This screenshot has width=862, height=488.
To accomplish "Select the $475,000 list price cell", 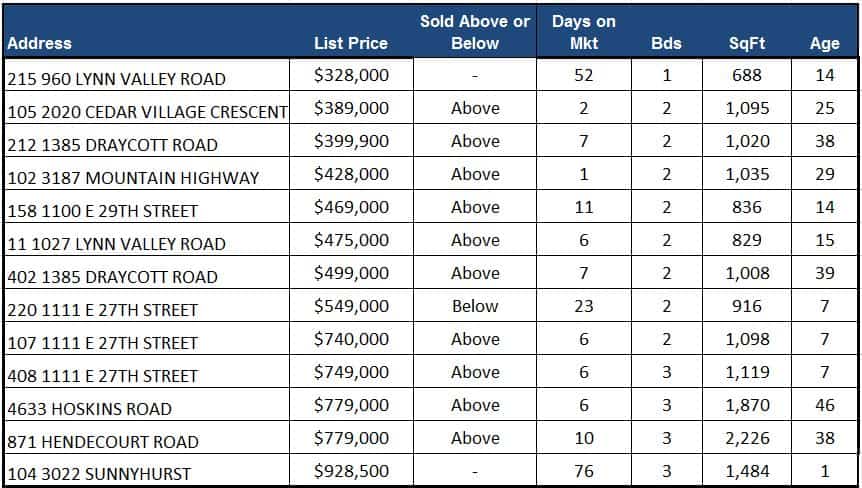I will tap(351, 241).
